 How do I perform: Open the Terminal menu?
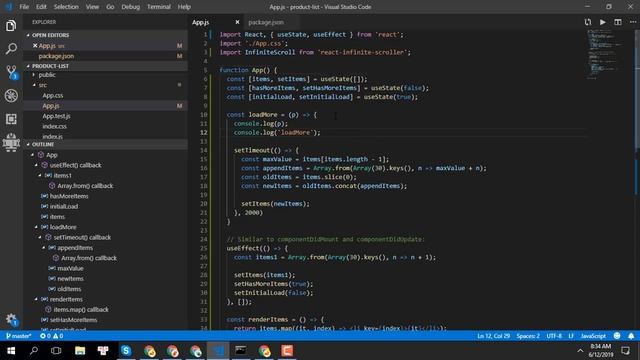159,7
